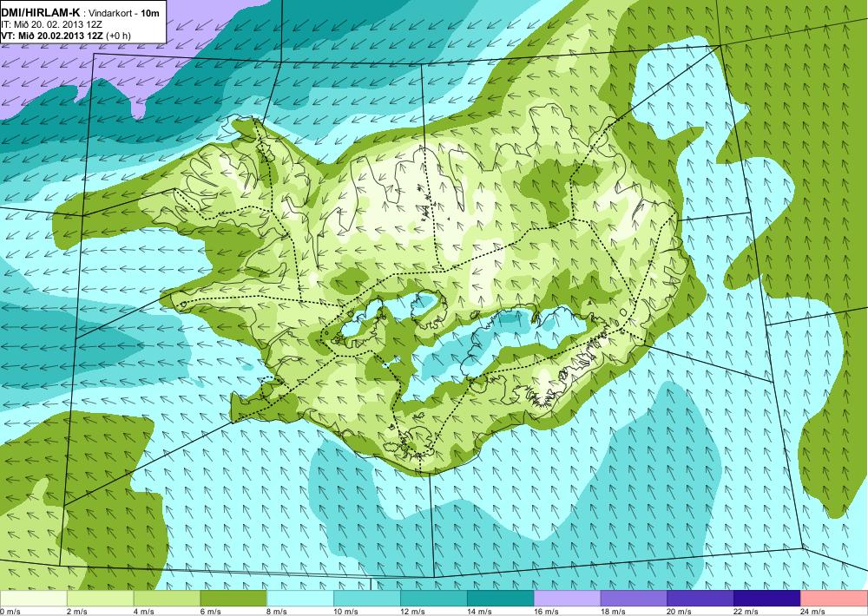Select the violet swatch between 20 and 22 m/s
The image size is (868, 616).
click(700, 599)
